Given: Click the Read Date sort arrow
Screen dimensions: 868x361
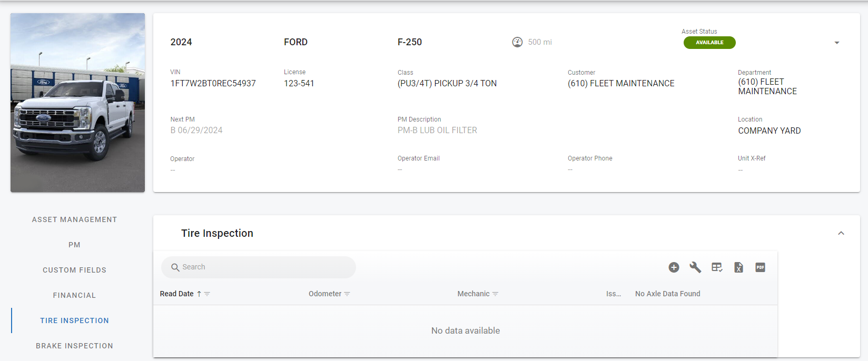Looking at the screenshot, I should point(199,294).
